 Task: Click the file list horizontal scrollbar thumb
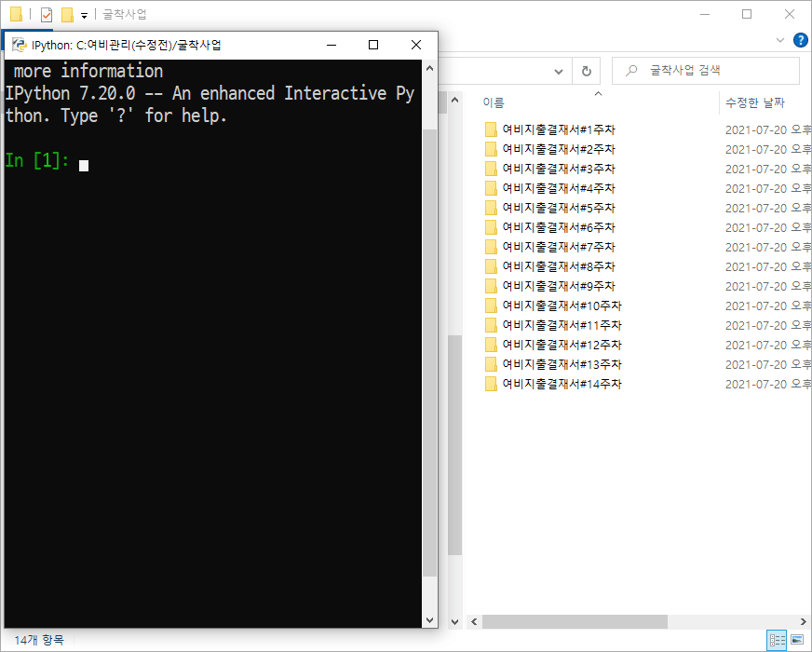click(575, 621)
